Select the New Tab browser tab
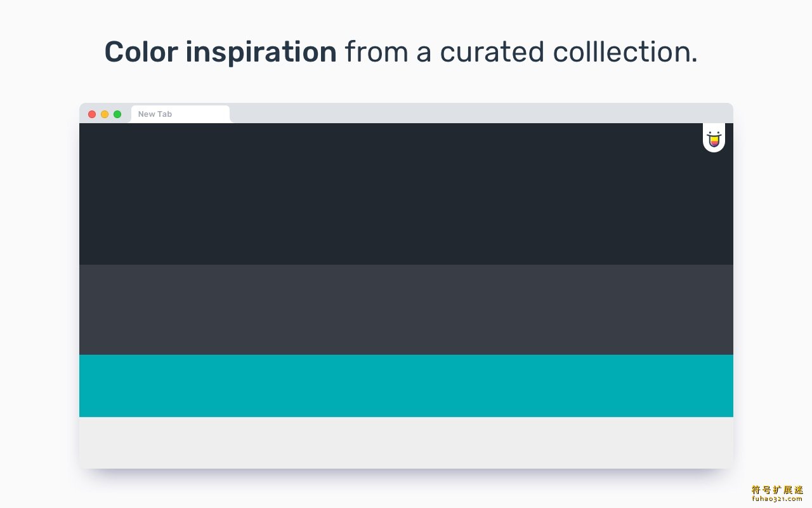The height and width of the screenshot is (508, 812). coord(180,114)
